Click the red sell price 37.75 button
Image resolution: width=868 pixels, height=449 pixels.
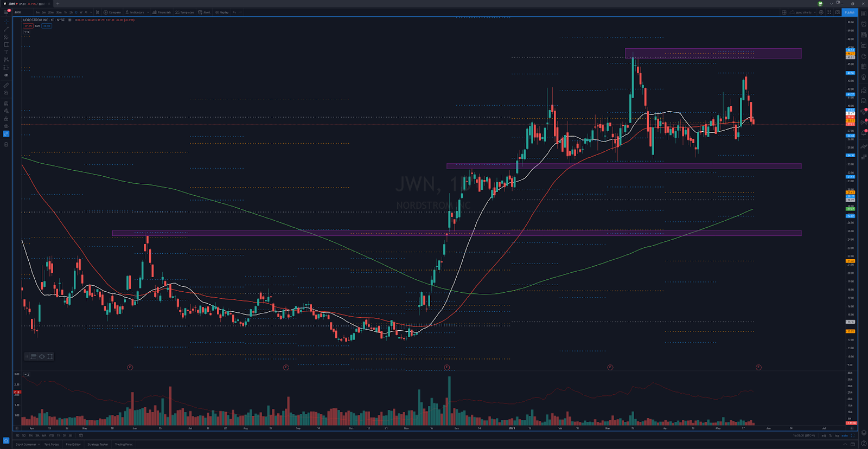point(28,26)
